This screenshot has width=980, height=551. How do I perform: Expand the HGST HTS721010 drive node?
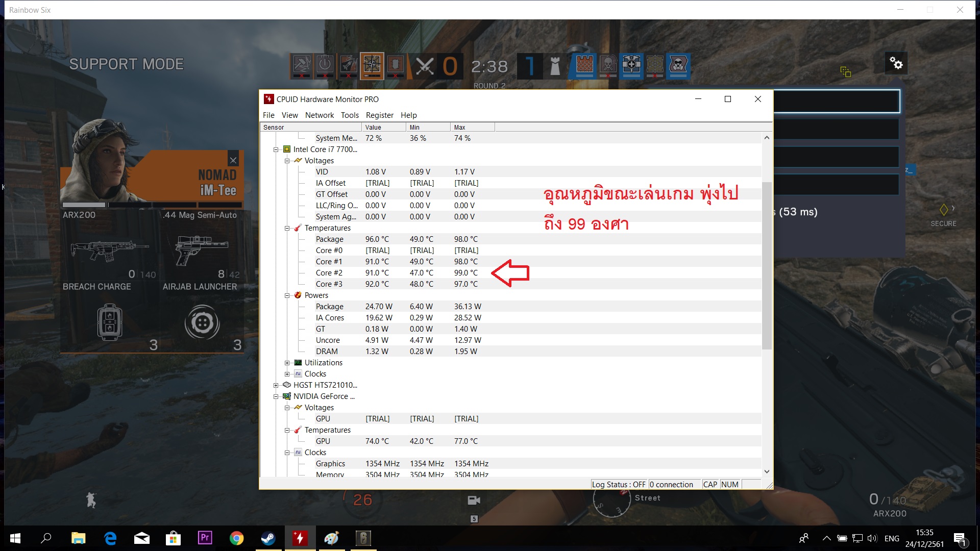tap(276, 385)
